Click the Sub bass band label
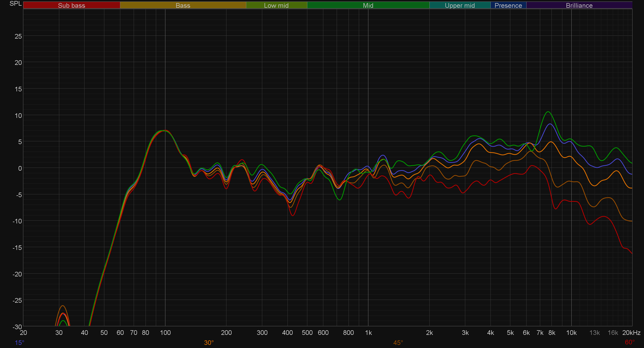The height and width of the screenshot is (348, 644). 71,5
